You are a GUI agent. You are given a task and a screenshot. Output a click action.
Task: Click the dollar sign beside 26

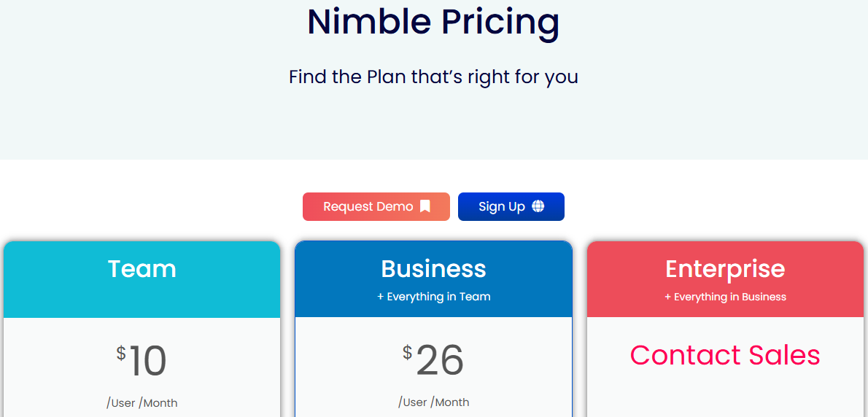(408, 352)
